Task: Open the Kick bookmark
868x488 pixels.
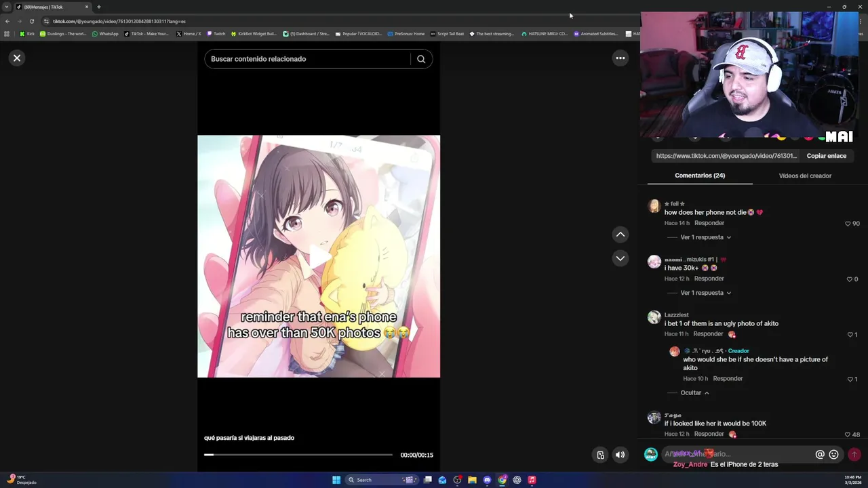Action: (x=27, y=34)
